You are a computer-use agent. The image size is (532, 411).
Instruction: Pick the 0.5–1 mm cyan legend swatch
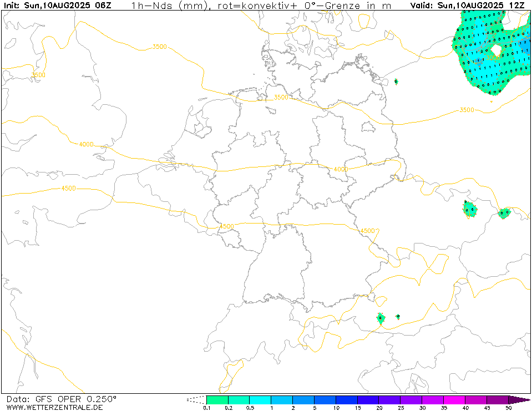pos(261,400)
